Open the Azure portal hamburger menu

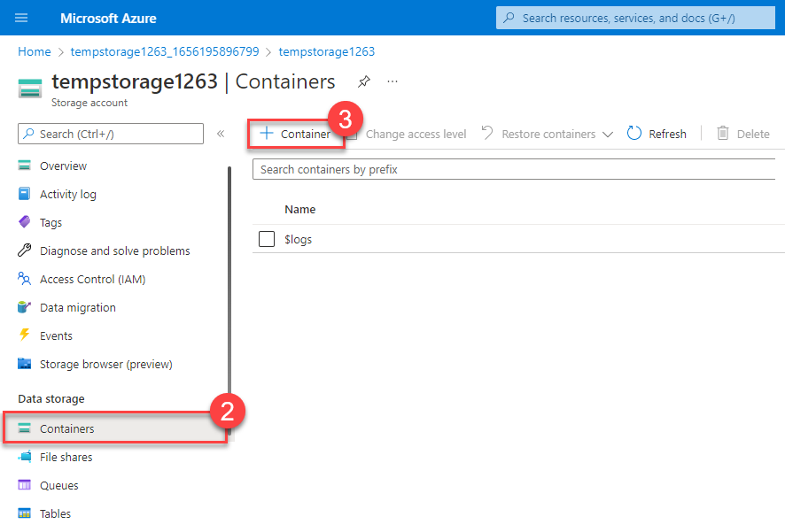pos(22,18)
